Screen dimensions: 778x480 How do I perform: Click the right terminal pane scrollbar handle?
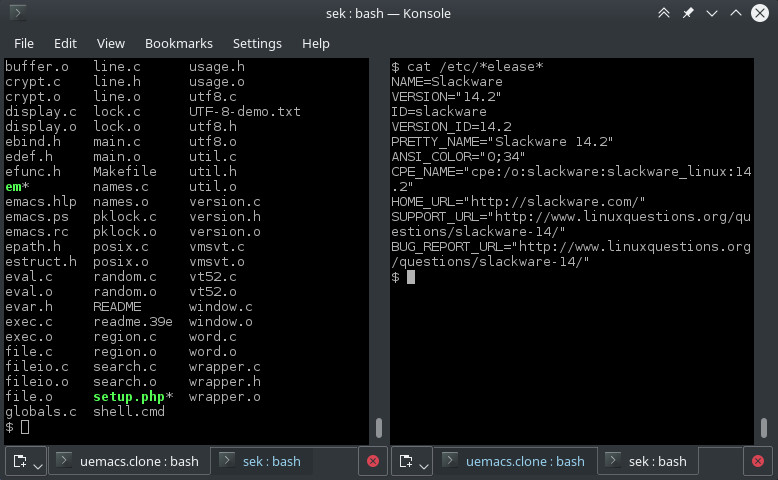(x=763, y=427)
